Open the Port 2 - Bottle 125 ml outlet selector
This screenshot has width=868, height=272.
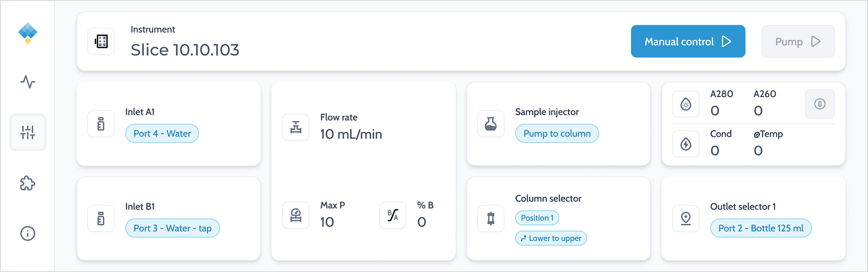(x=761, y=228)
